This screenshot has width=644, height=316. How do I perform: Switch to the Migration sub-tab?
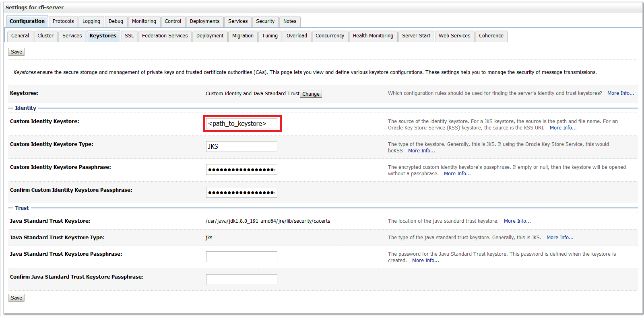(x=243, y=36)
